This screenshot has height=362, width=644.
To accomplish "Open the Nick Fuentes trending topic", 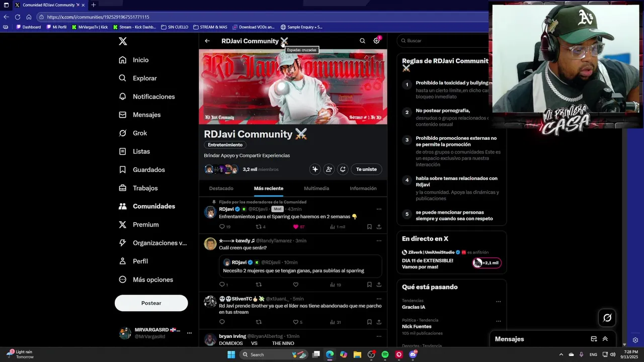I will tap(417, 327).
